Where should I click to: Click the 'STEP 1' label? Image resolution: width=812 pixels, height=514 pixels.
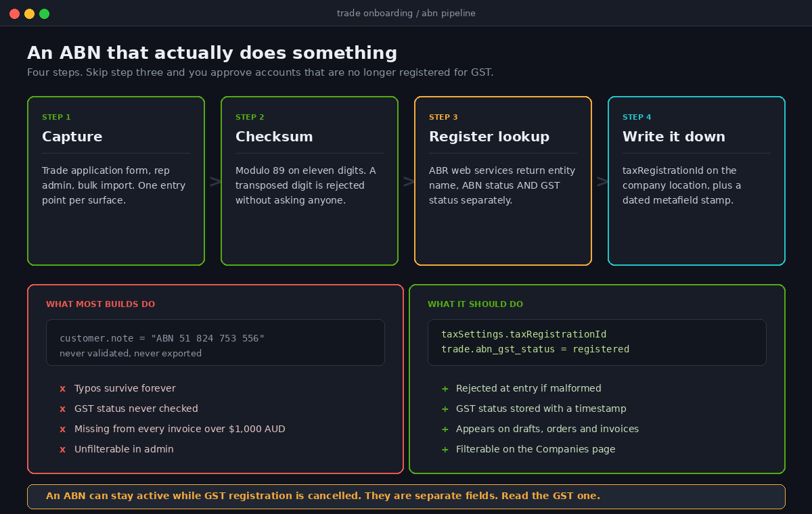point(56,117)
